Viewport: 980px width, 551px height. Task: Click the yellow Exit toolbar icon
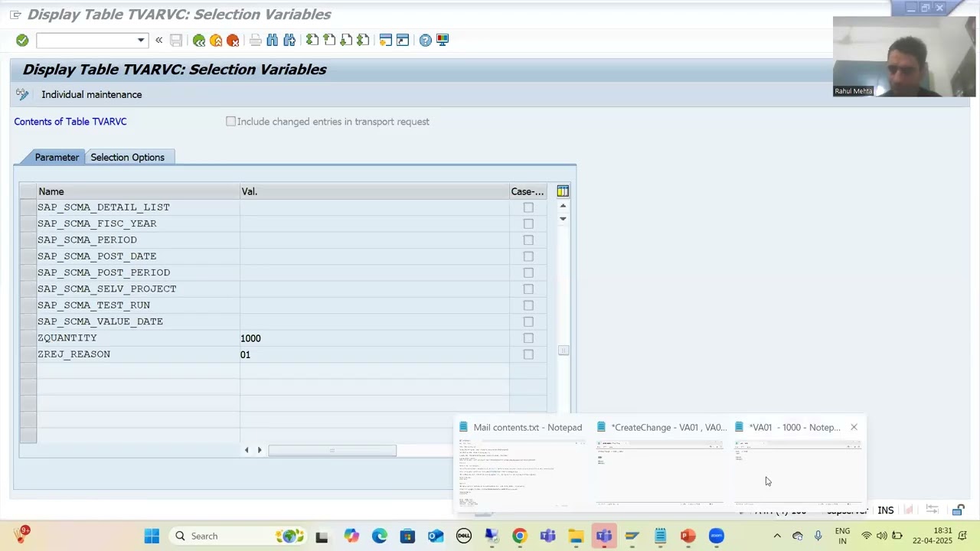(216, 40)
